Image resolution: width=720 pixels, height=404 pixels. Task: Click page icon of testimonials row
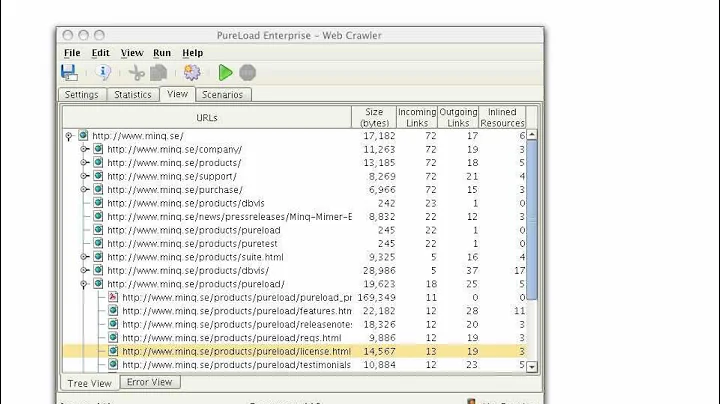[113, 364]
